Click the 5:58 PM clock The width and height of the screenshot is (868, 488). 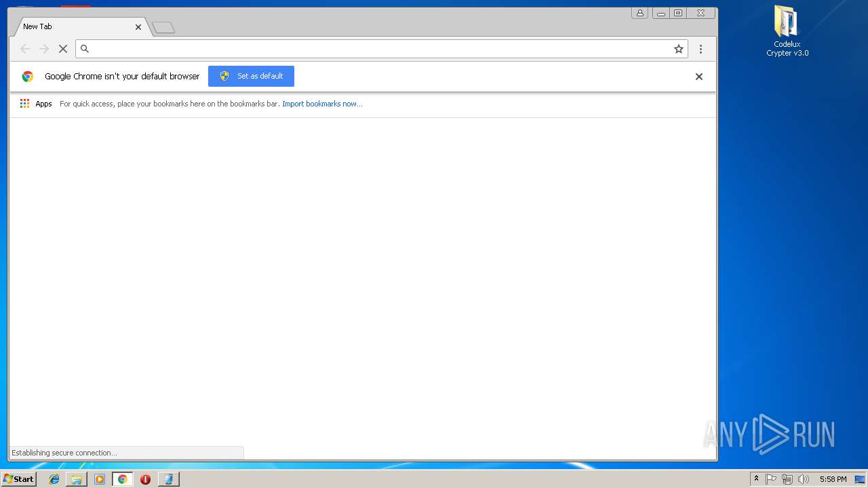click(x=833, y=479)
